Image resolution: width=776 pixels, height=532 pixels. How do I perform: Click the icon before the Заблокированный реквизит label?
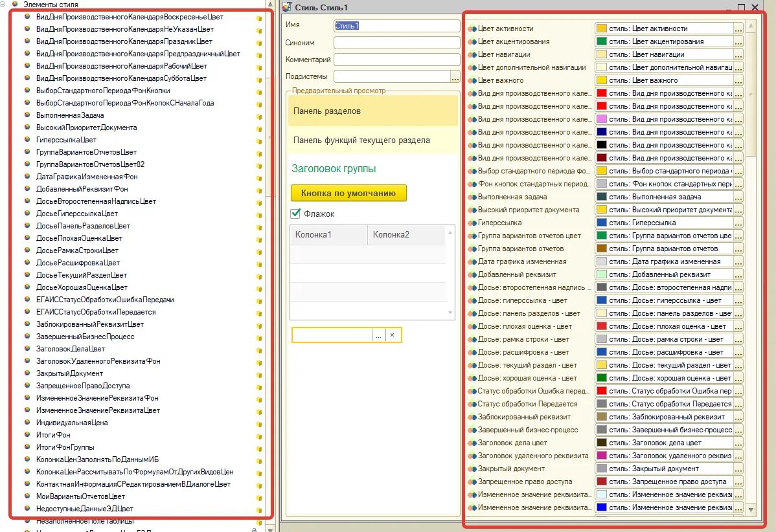pyautogui.click(x=472, y=417)
